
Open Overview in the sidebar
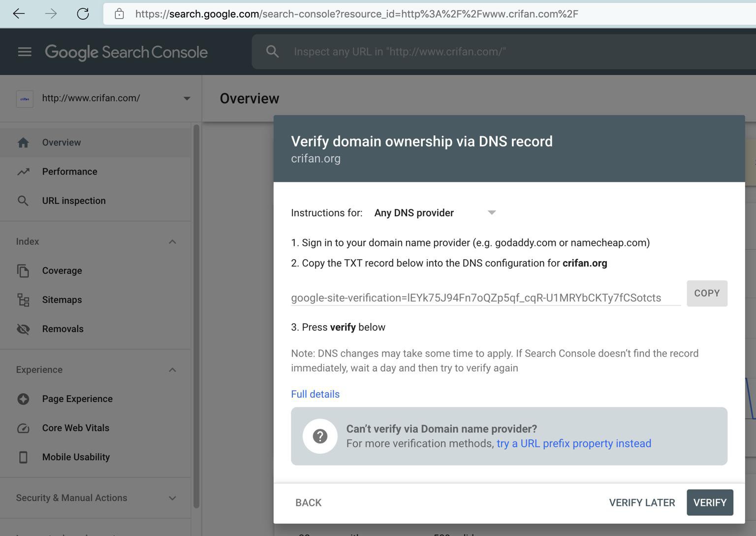(95, 143)
